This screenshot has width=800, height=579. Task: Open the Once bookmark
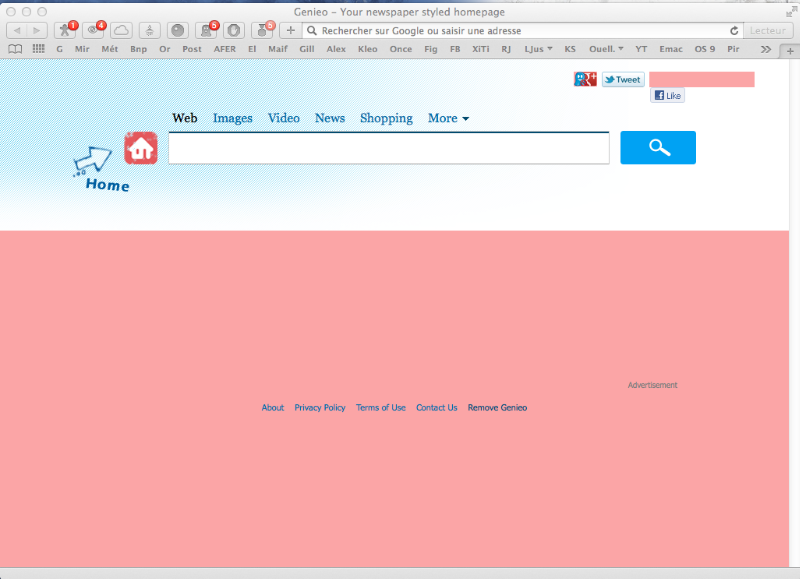point(401,49)
